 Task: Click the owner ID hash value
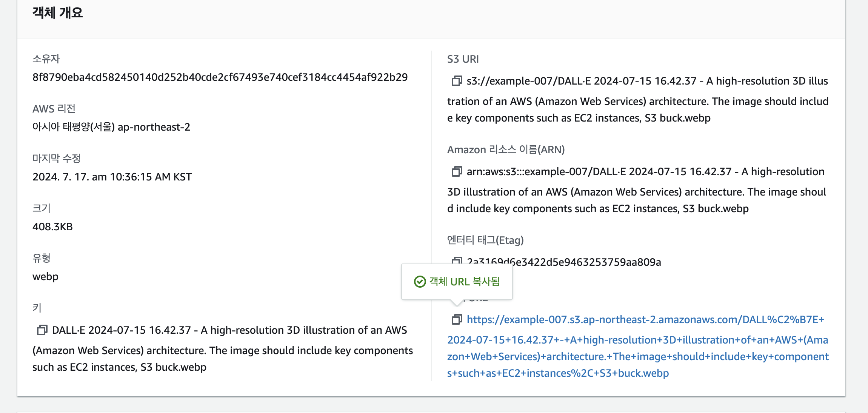pos(220,77)
